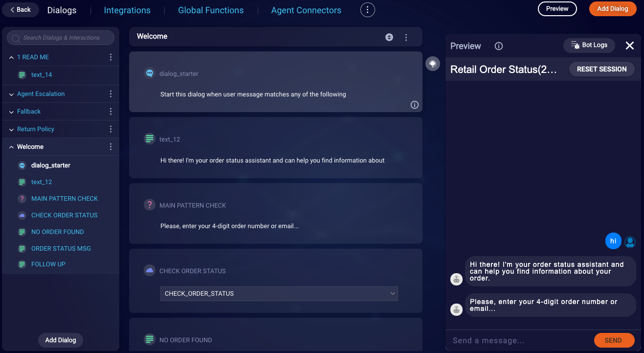Click the info icon on dialog_starter card
This screenshot has width=644, height=353.
coord(415,105)
